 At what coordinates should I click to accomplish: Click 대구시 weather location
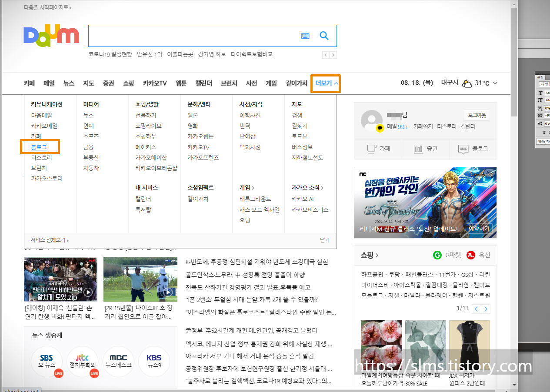(450, 83)
